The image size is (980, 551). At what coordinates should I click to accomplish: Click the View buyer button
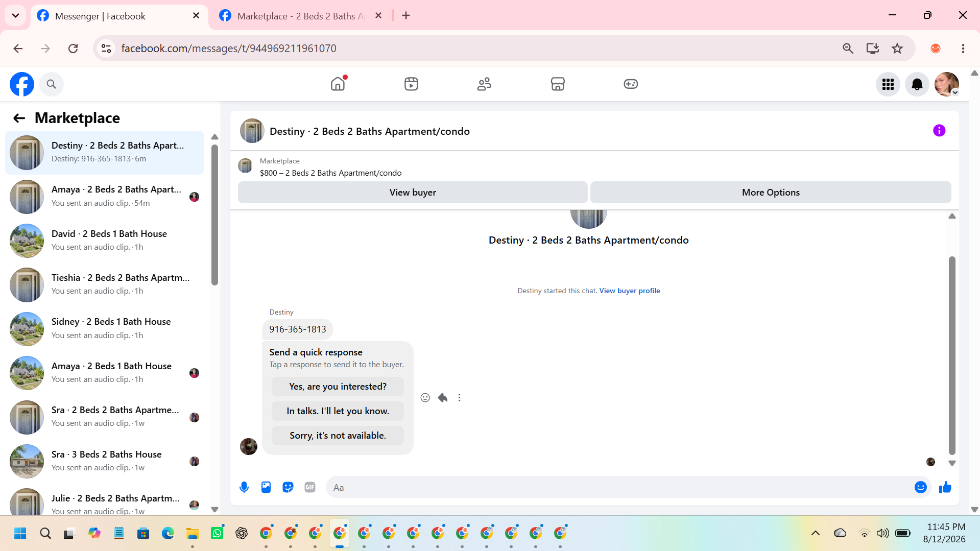click(413, 193)
